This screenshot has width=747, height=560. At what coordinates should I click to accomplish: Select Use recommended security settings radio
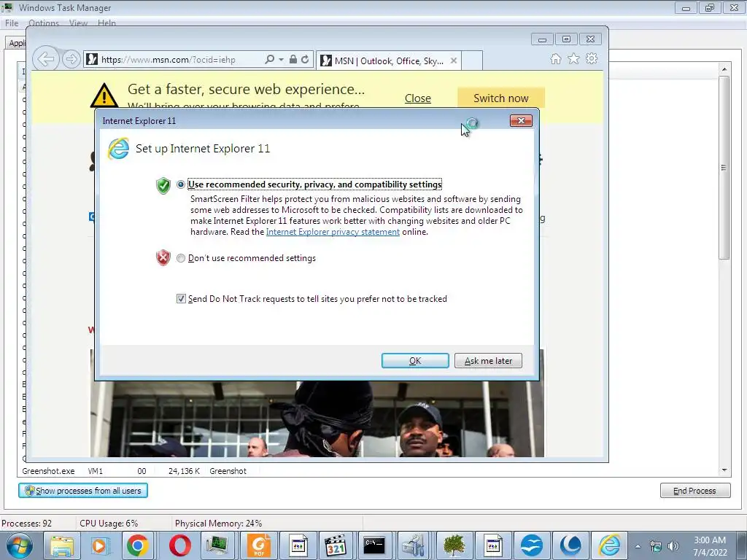tap(181, 184)
